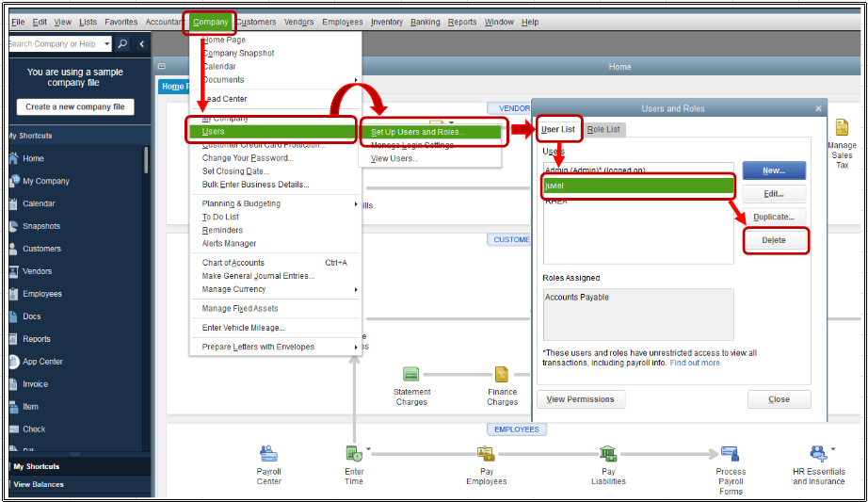Click Create a new company file

(x=75, y=107)
